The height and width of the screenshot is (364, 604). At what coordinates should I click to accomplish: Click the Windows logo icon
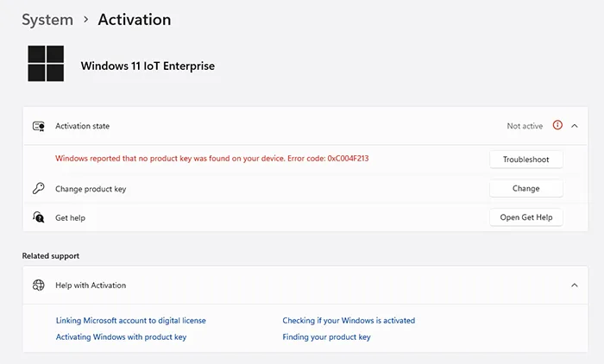coord(46,64)
